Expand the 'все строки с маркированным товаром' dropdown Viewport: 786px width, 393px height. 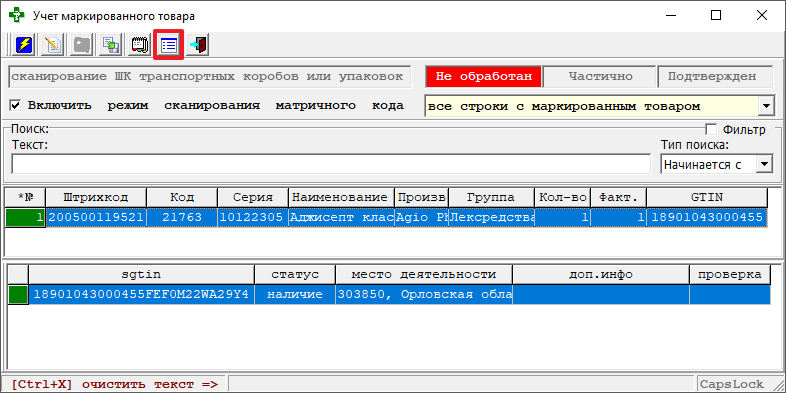coord(765,106)
